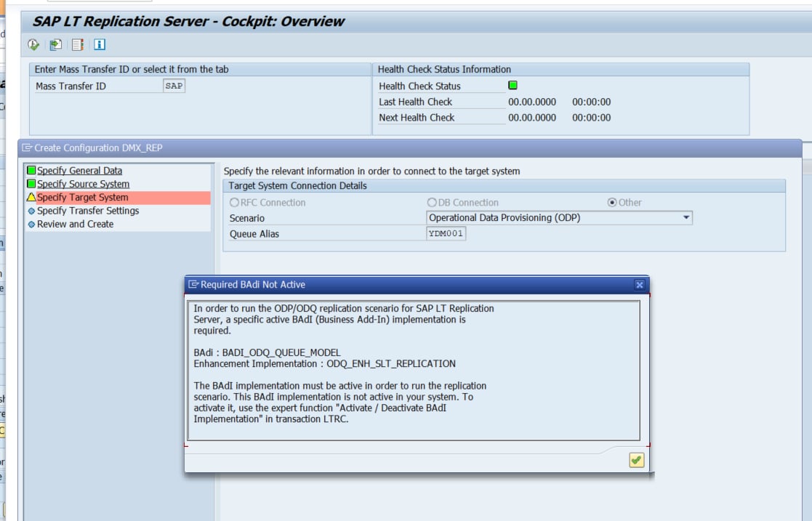Click the blue Information toolbar icon

[100, 45]
